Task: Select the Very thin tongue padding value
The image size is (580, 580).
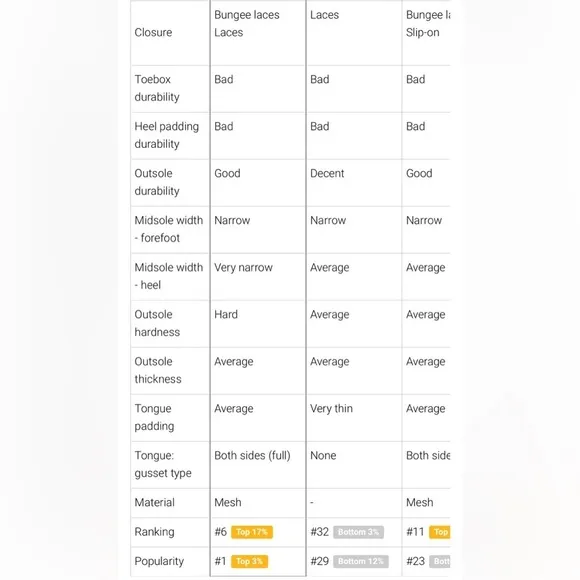Action: 331,408
